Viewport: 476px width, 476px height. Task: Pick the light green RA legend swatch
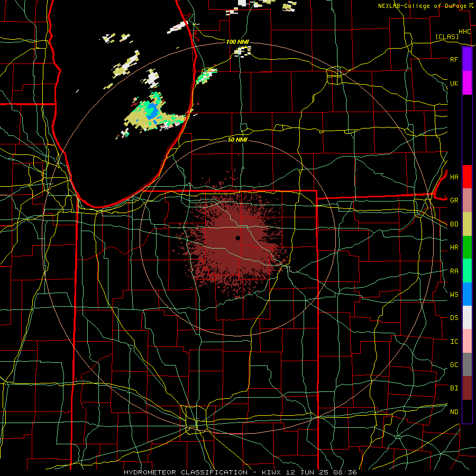point(467,271)
